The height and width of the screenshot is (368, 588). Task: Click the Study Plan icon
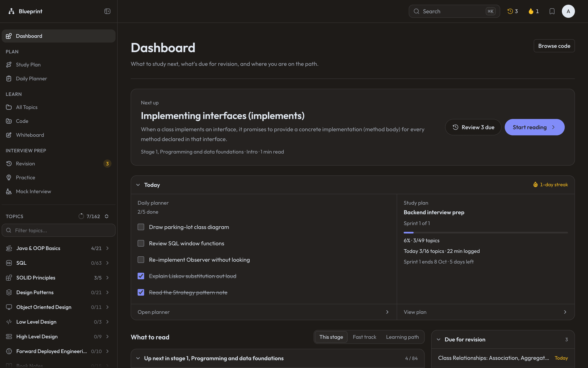(x=9, y=65)
